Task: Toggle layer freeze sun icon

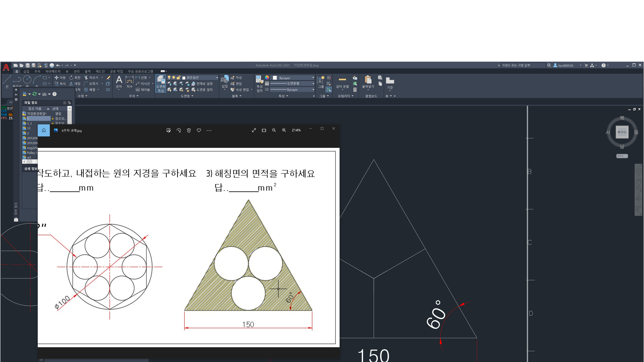Action: [174, 77]
